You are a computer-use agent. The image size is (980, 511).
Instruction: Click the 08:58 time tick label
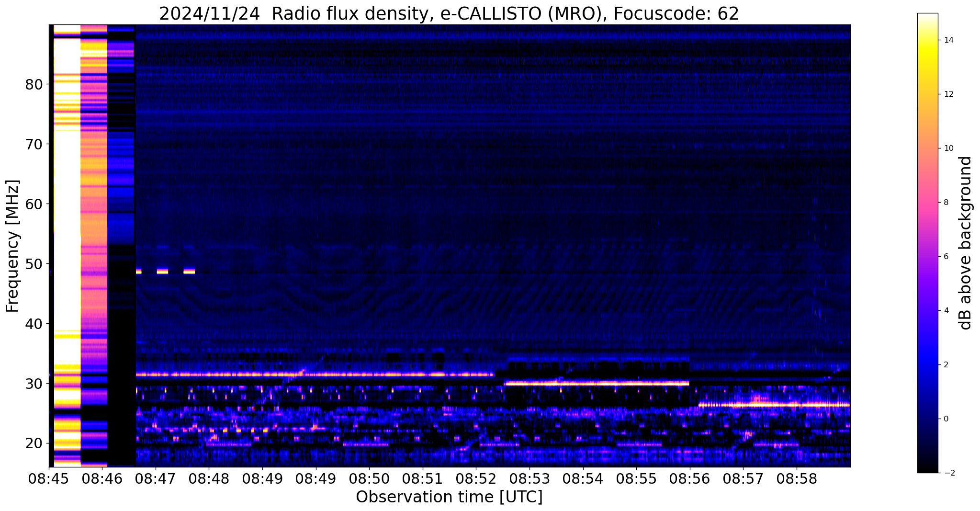(797, 479)
